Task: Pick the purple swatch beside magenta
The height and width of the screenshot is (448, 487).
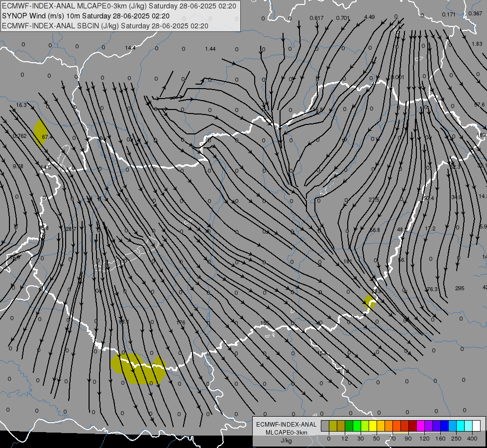Action: pos(429,426)
